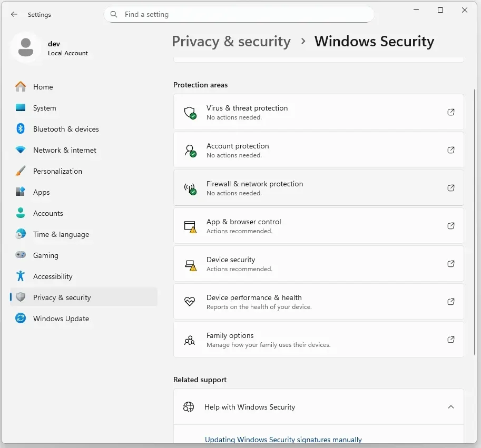This screenshot has width=481, height=448.
Task: Open the App & browser control card
Action: (x=318, y=226)
